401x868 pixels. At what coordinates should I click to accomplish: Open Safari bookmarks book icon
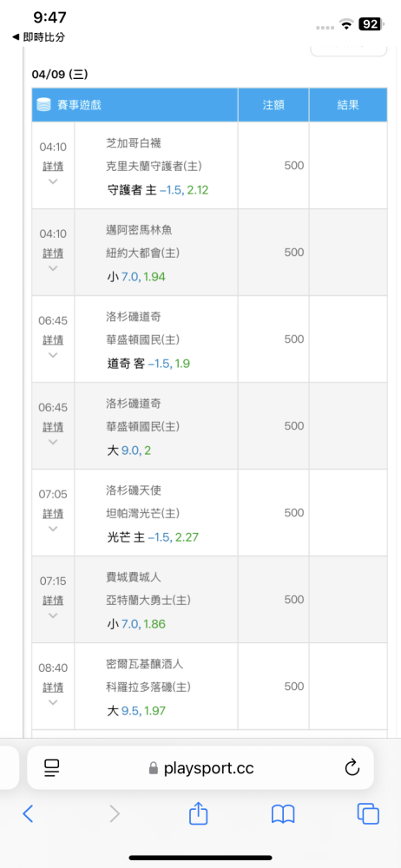click(x=283, y=814)
